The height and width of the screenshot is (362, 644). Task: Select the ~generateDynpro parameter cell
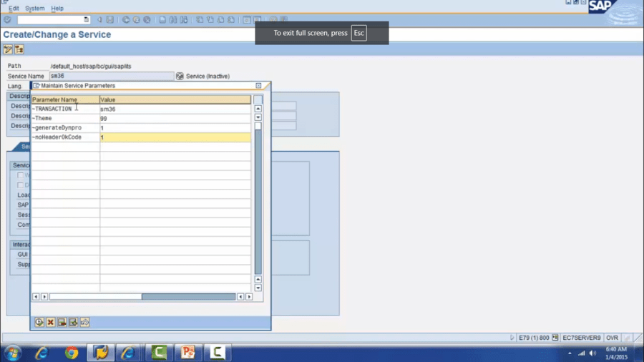66,128
